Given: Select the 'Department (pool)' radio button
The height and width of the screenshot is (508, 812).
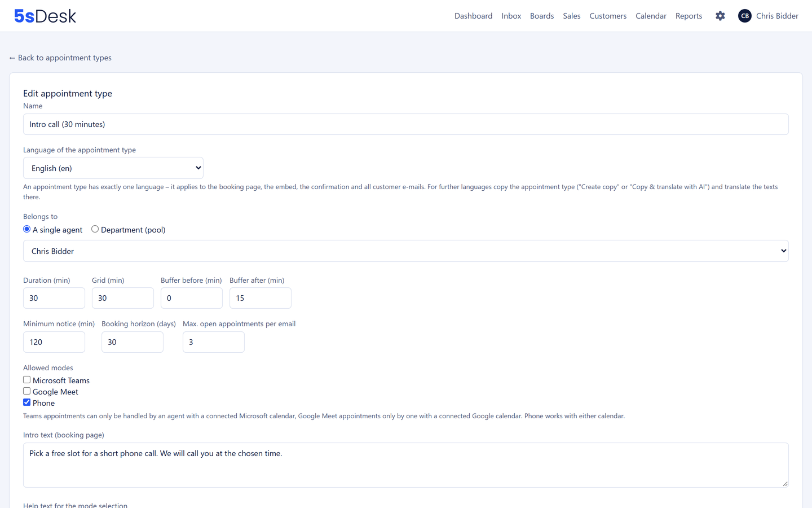Looking at the screenshot, I should pyautogui.click(x=95, y=229).
